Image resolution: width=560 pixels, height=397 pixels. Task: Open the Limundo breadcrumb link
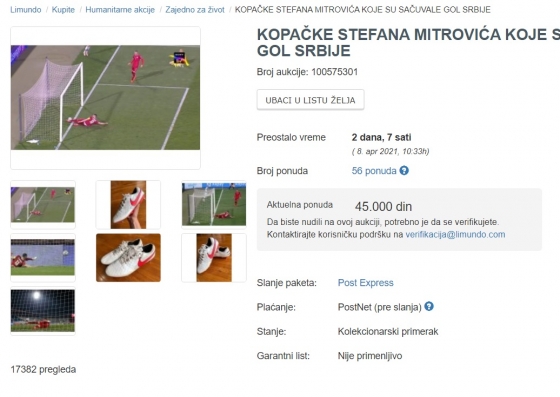click(26, 10)
